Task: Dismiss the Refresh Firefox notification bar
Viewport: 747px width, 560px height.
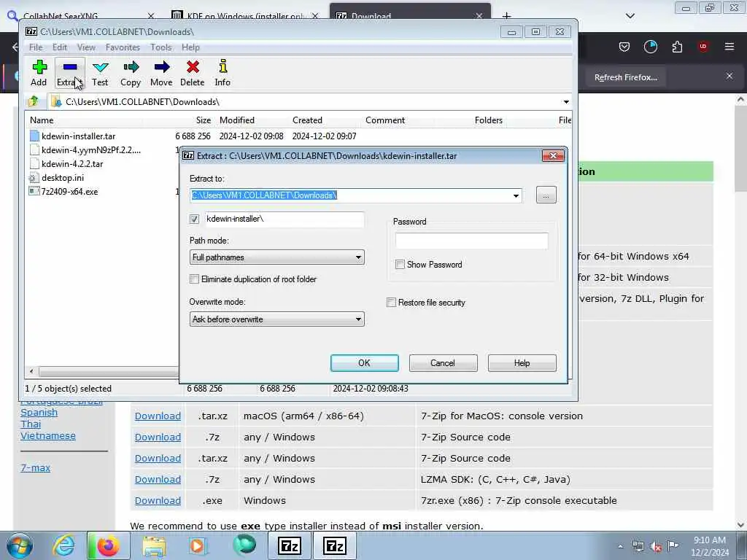Action: point(729,76)
